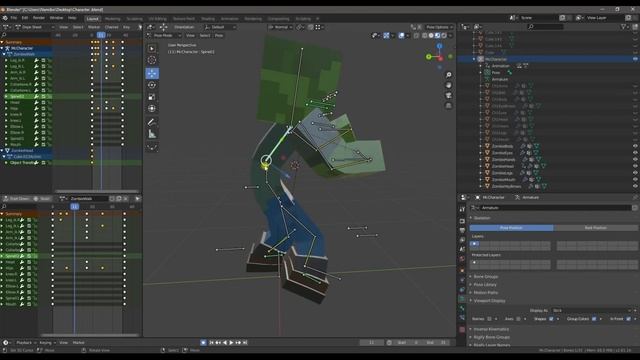Click wrench icon on Spine02 channel row
The image size is (640, 360).
point(36,97)
